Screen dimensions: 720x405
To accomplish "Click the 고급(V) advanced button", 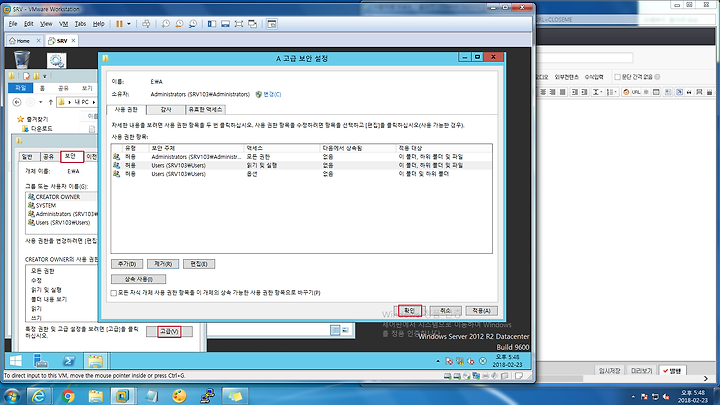I will (169, 332).
